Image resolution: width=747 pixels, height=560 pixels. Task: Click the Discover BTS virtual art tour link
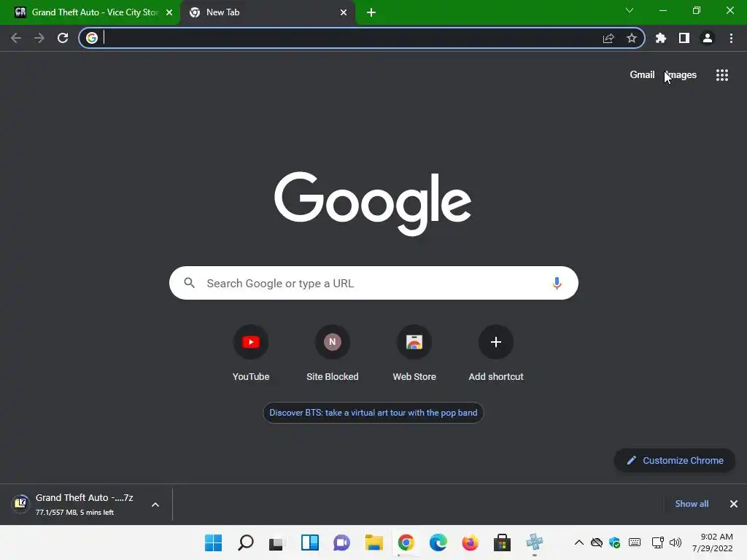click(x=373, y=413)
